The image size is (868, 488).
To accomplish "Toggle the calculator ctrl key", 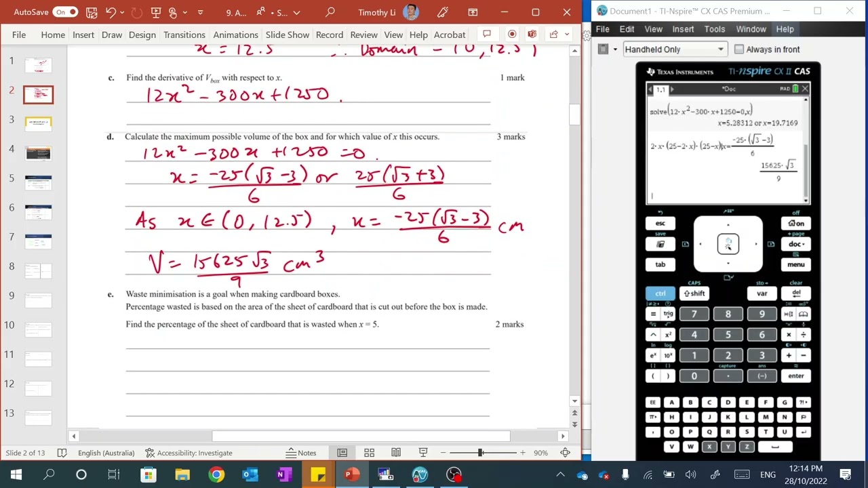I will [x=660, y=293].
